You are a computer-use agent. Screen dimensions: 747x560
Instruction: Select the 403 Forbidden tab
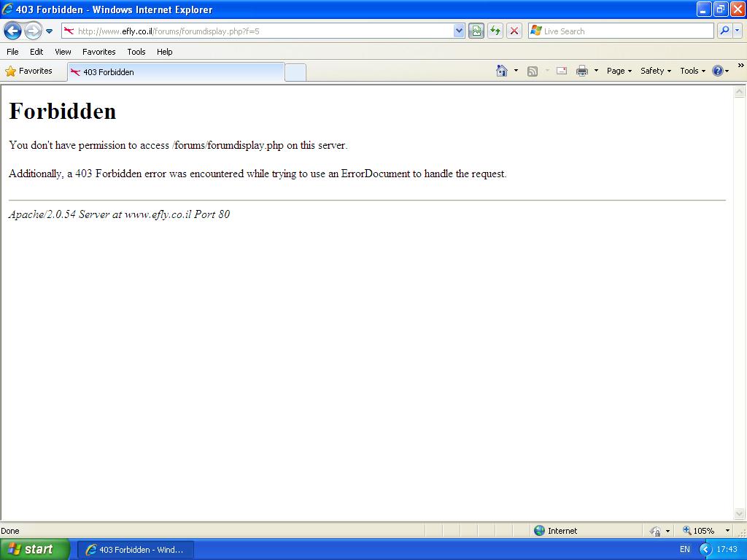tap(176, 72)
